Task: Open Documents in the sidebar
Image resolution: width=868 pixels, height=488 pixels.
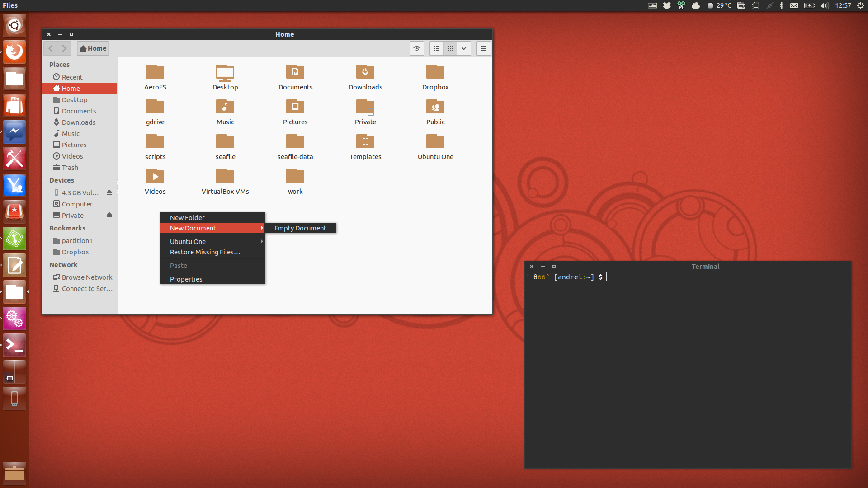Action: (x=80, y=111)
